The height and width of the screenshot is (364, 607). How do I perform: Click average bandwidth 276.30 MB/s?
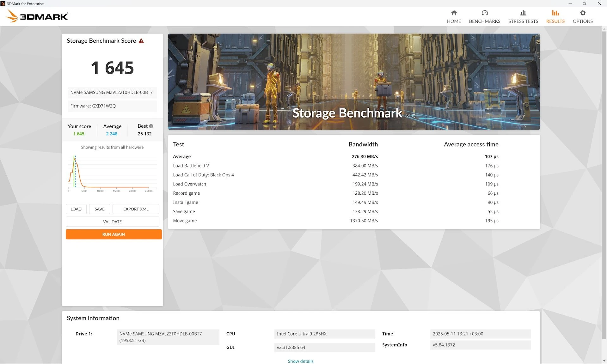point(365,156)
